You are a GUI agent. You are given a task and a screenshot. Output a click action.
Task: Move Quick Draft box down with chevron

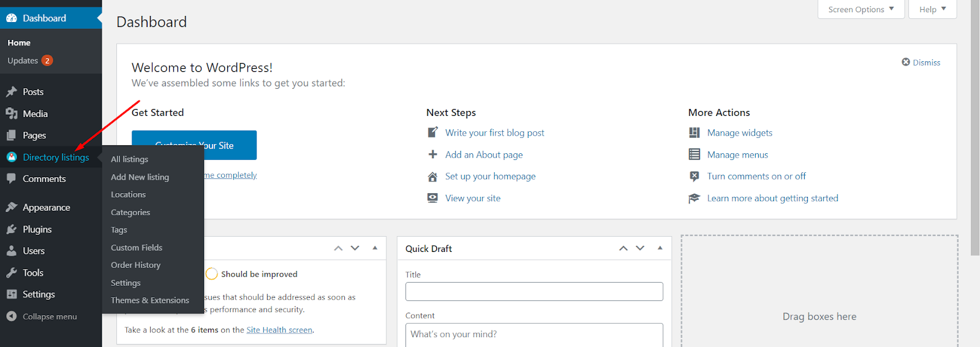pos(640,248)
